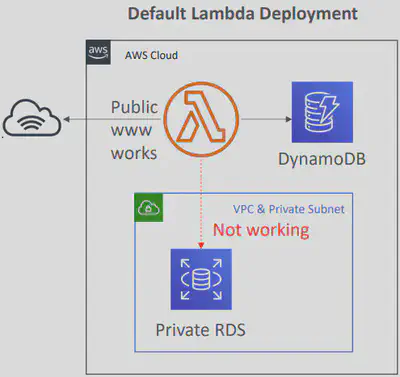Click the red dashed arrowhead above RDS
Image resolution: width=400 pixels, height=377 pixels.
coord(201,246)
